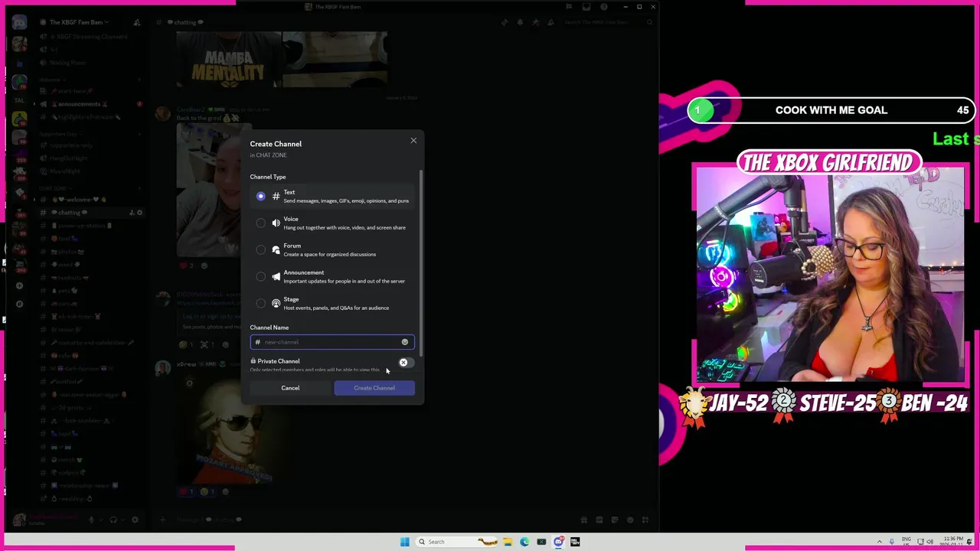Image resolution: width=980 pixels, height=551 pixels.
Task: Click the megaphone icon beside Announcement option
Action: [276, 277]
